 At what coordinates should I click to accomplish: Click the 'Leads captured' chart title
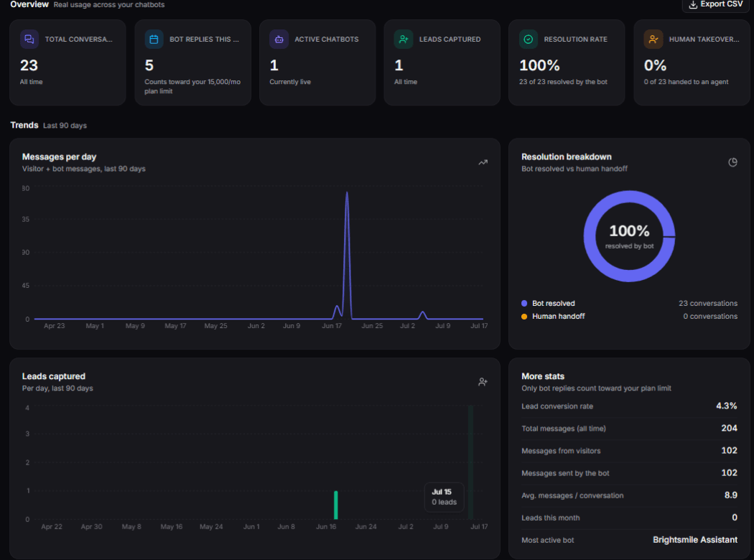point(53,376)
